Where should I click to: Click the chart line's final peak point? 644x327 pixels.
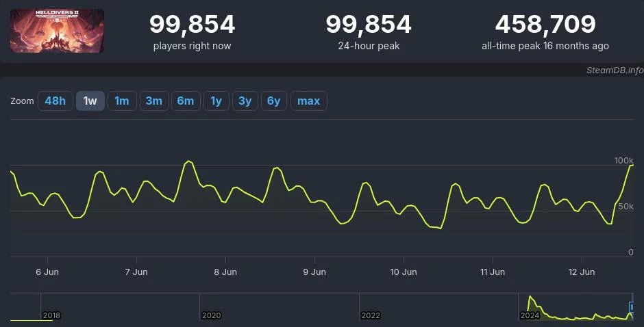[x=632, y=165]
